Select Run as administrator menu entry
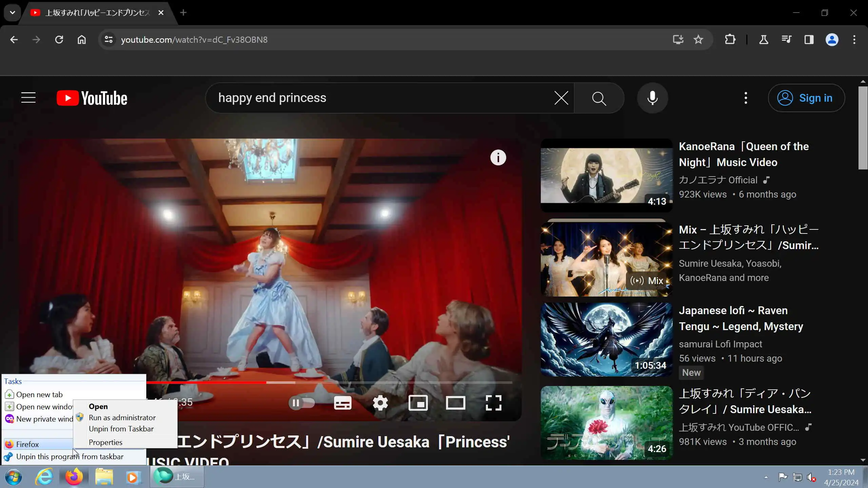This screenshot has height=488, width=868. pos(122,418)
